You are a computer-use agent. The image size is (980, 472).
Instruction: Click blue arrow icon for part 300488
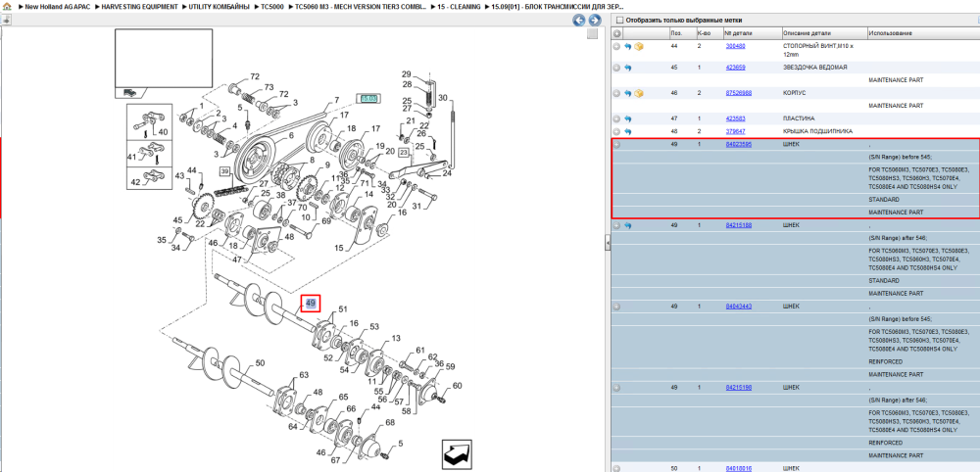(627, 46)
